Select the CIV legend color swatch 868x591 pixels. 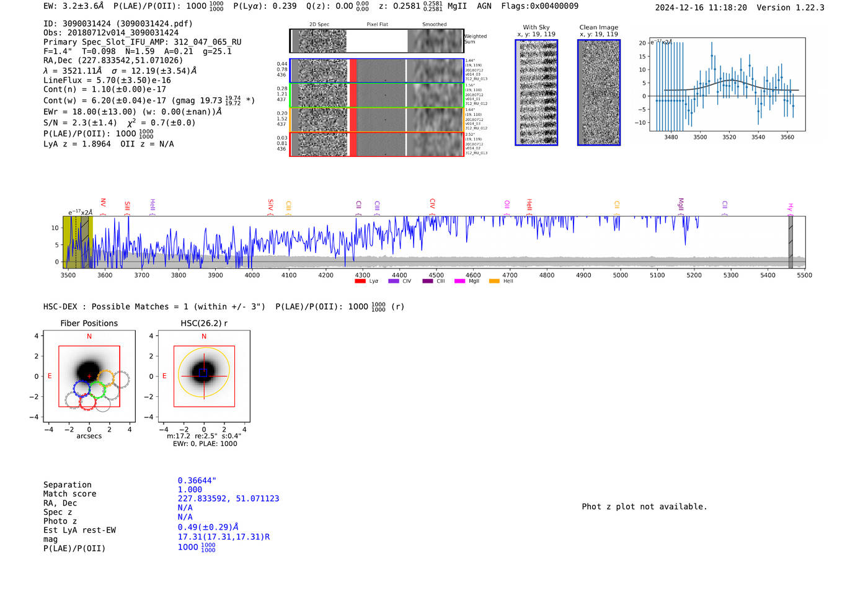pyautogui.click(x=394, y=282)
